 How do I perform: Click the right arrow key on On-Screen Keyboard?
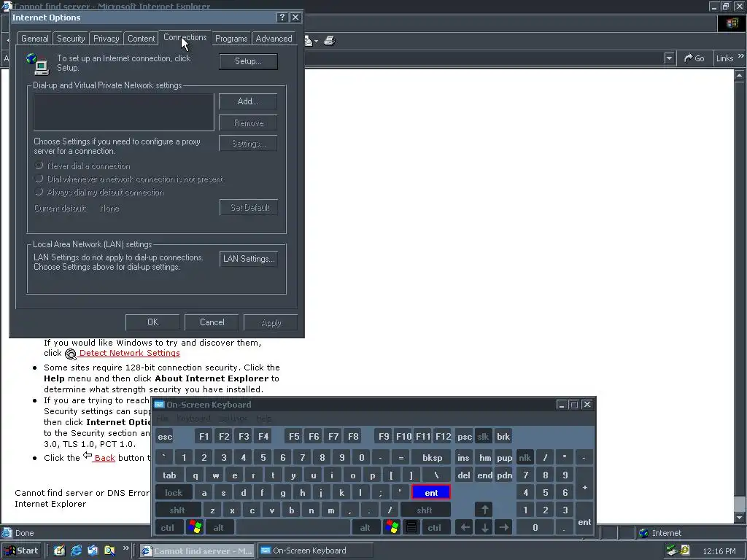pos(503,527)
